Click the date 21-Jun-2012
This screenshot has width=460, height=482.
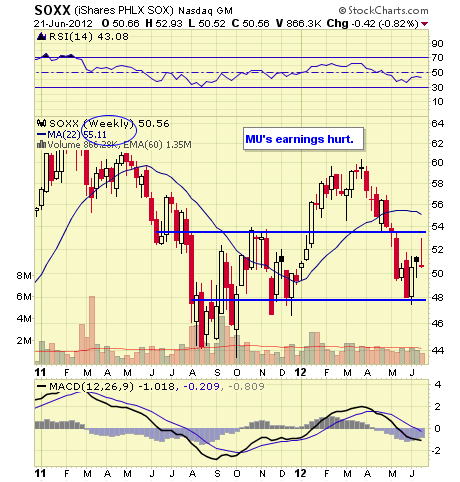click(63, 24)
